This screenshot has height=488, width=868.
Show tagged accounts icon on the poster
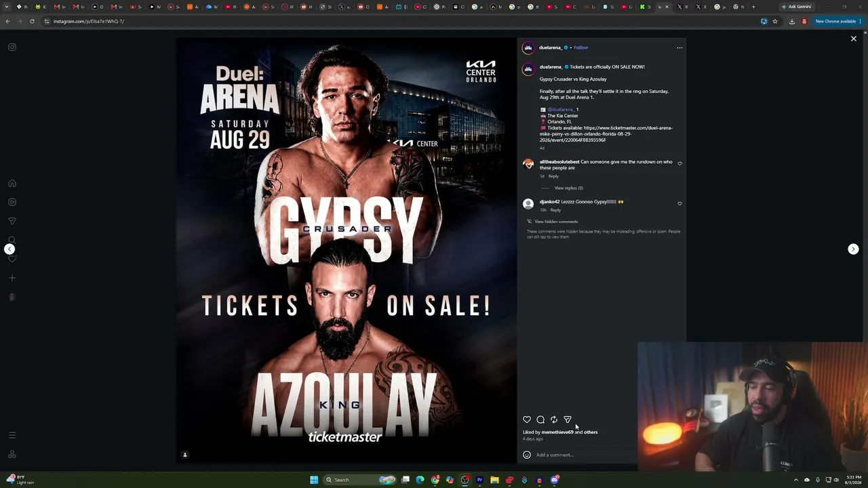point(184,455)
